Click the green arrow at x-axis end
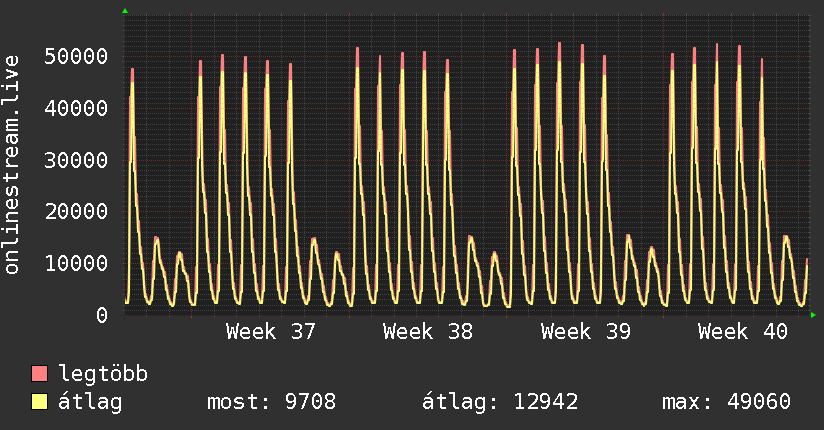 click(813, 315)
